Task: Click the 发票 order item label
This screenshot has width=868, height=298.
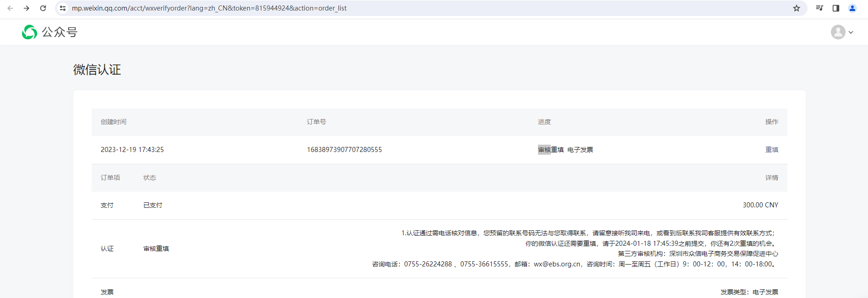Action: pyautogui.click(x=107, y=292)
